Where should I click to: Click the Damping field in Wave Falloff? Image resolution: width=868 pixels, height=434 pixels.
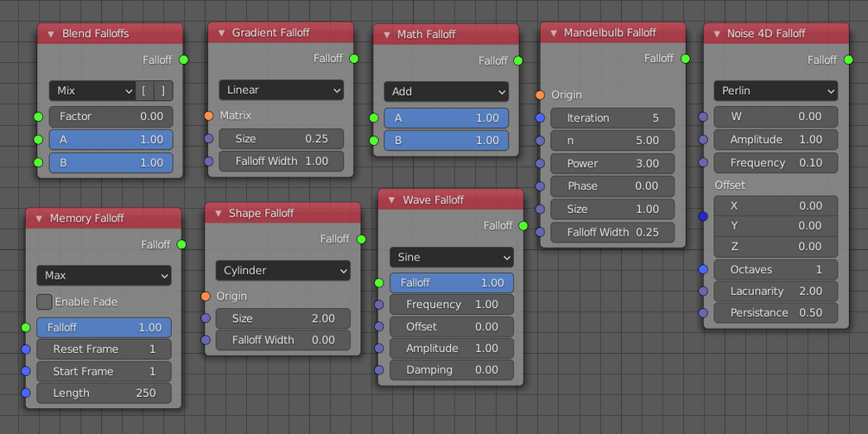[x=452, y=370]
